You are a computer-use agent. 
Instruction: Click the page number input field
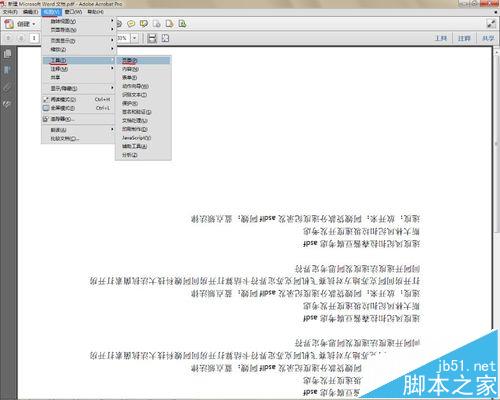click(x=34, y=38)
